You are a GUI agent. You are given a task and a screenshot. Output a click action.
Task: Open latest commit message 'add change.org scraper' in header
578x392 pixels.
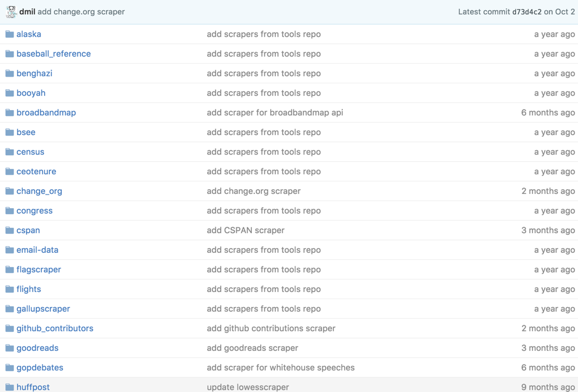(81, 12)
